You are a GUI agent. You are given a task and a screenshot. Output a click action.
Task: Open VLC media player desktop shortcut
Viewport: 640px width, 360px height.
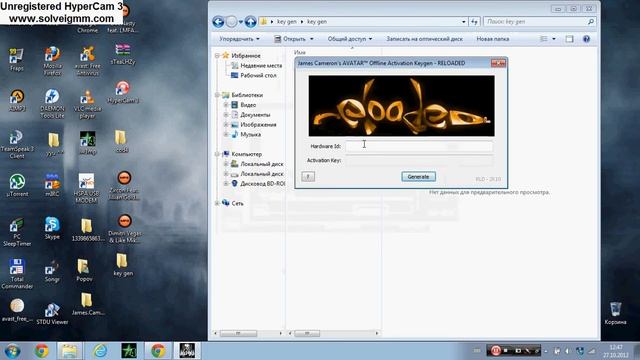(87, 104)
